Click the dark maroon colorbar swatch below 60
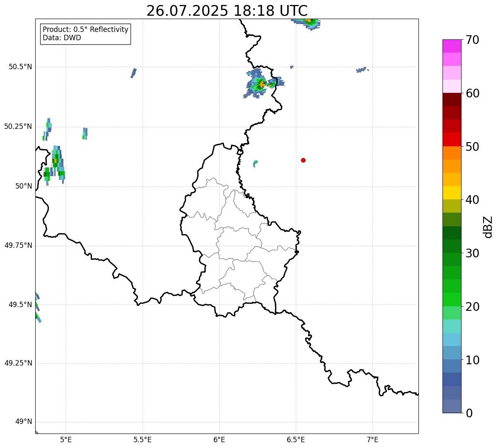 452,99
